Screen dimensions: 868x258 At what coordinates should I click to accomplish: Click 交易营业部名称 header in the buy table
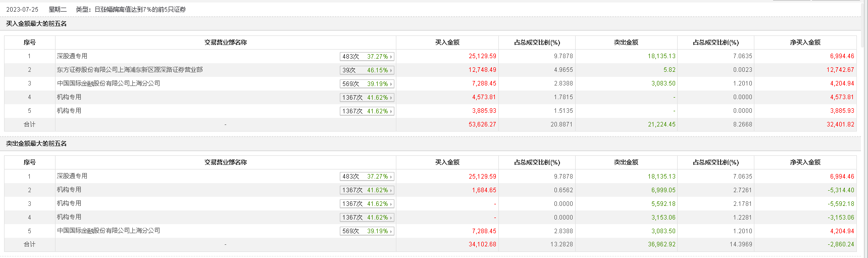coord(226,42)
